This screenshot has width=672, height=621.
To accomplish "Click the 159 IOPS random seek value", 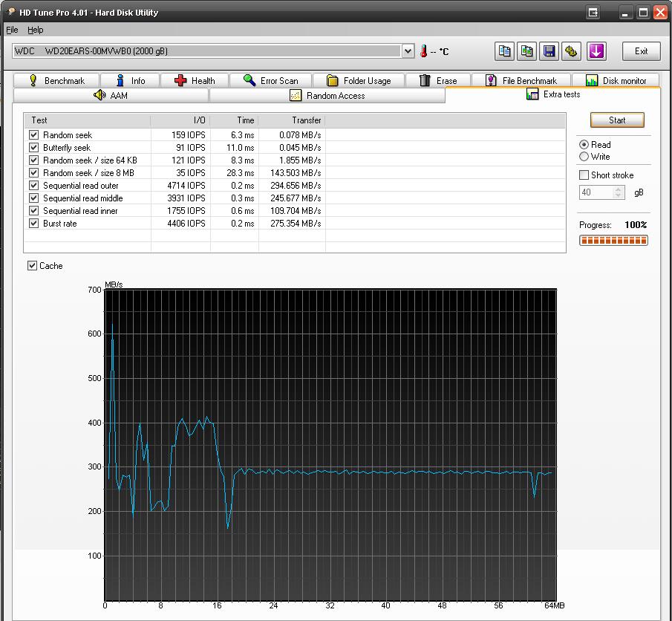I will (x=188, y=135).
